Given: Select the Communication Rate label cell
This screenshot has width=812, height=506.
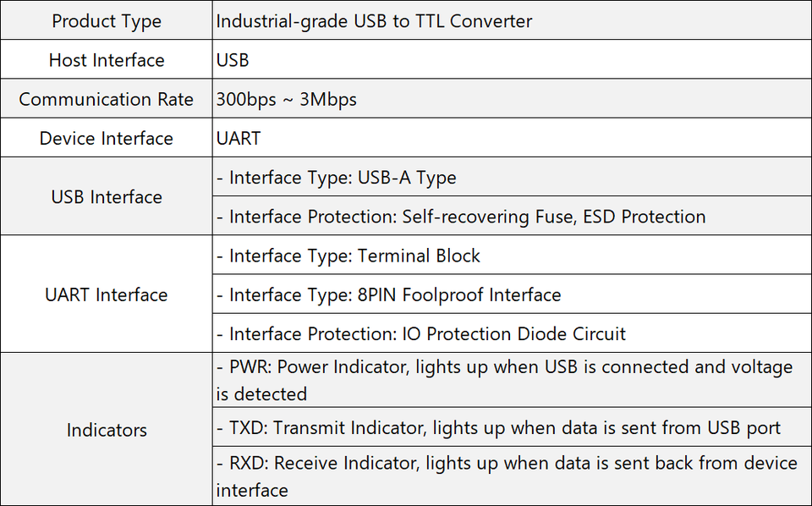Looking at the screenshot, I should coord(107,99).
